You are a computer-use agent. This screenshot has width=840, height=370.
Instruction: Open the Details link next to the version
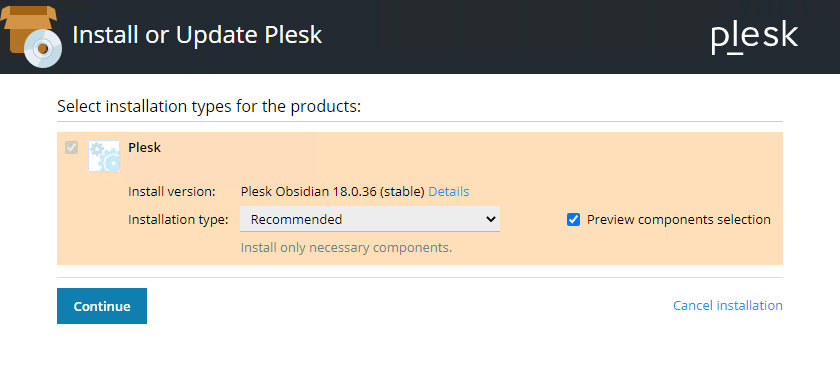click(448, 191)
